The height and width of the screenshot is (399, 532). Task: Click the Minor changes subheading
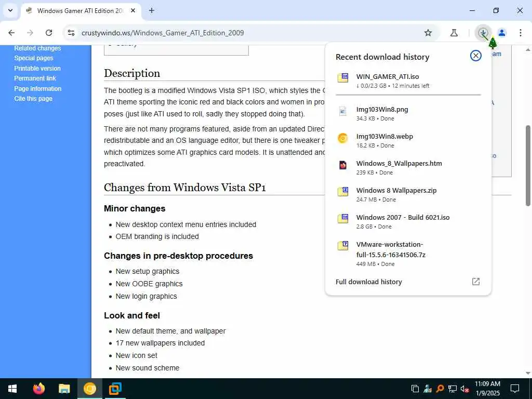tap(135, 209)
